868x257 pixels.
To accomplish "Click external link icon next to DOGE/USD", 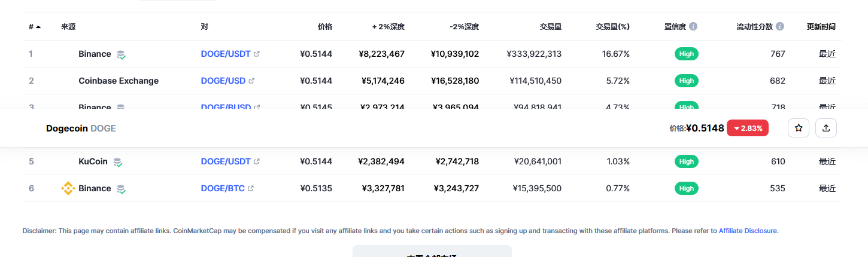I will 251,81.
